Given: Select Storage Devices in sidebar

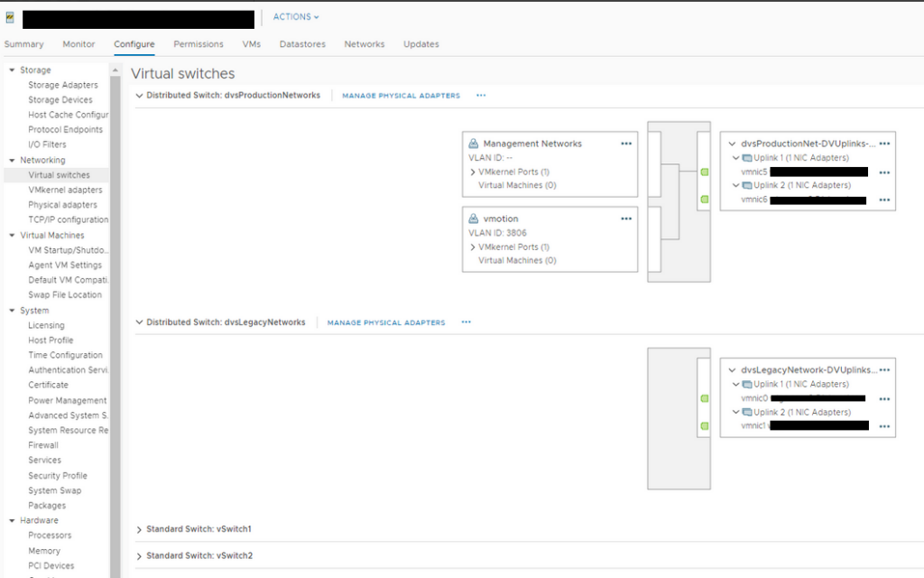Looking at the screenshot, I should coord(60,99).
